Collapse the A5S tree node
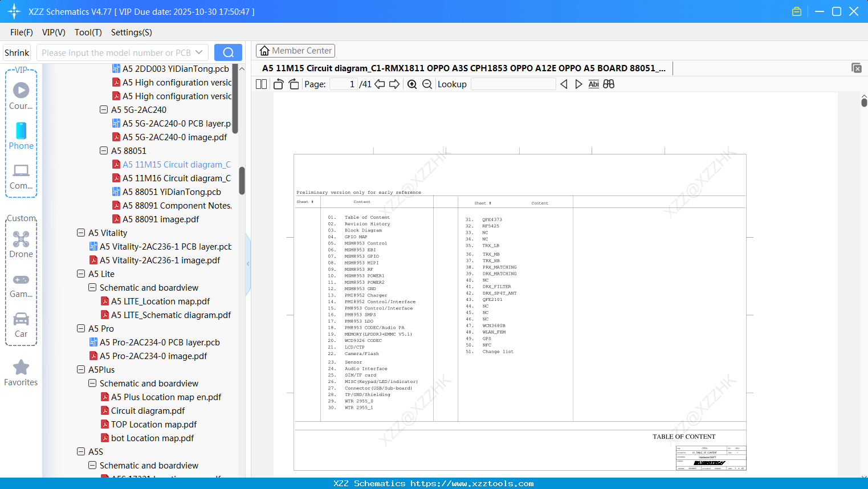 (81, 451)
